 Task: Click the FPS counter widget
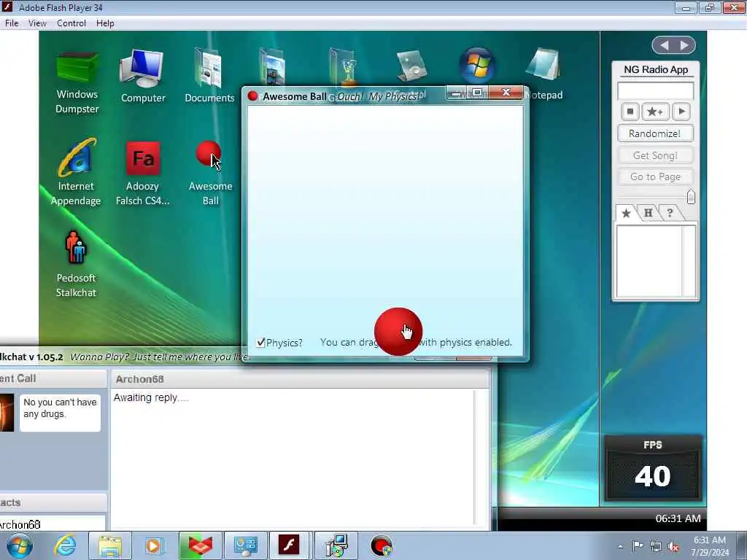click(x=653, y=467)
